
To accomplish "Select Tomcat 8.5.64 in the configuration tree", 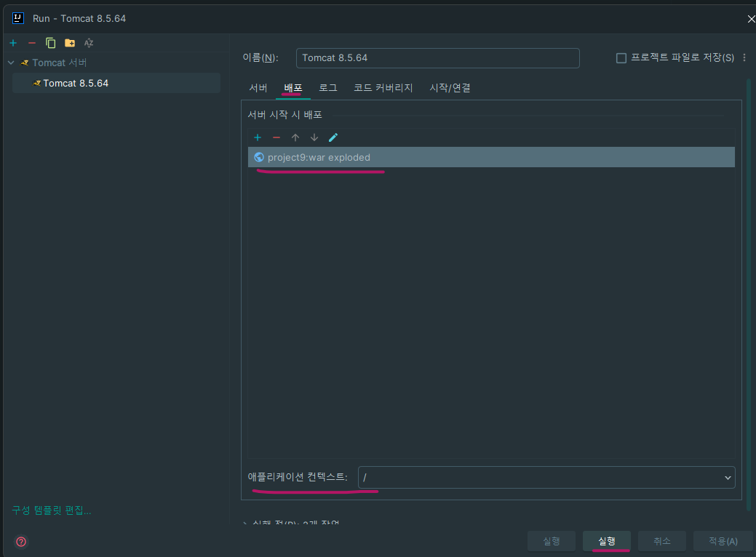I will (116, 83).
